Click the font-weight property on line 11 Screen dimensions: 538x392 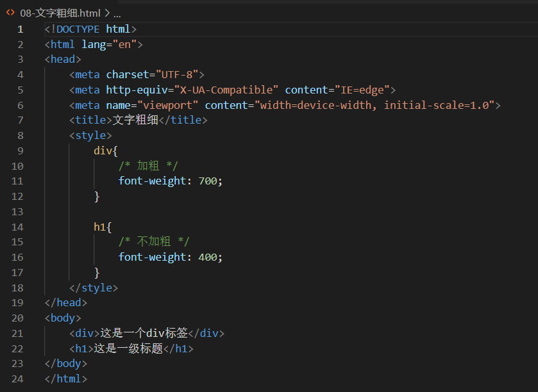pos(152,181)
